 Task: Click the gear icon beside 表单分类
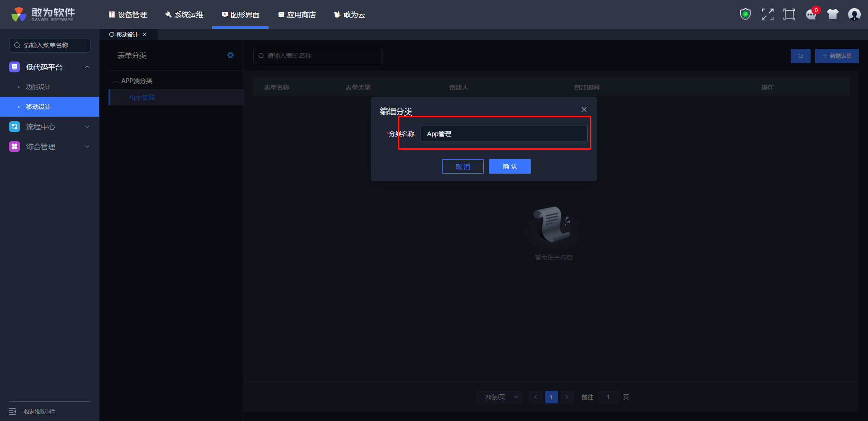coord(231,55)
